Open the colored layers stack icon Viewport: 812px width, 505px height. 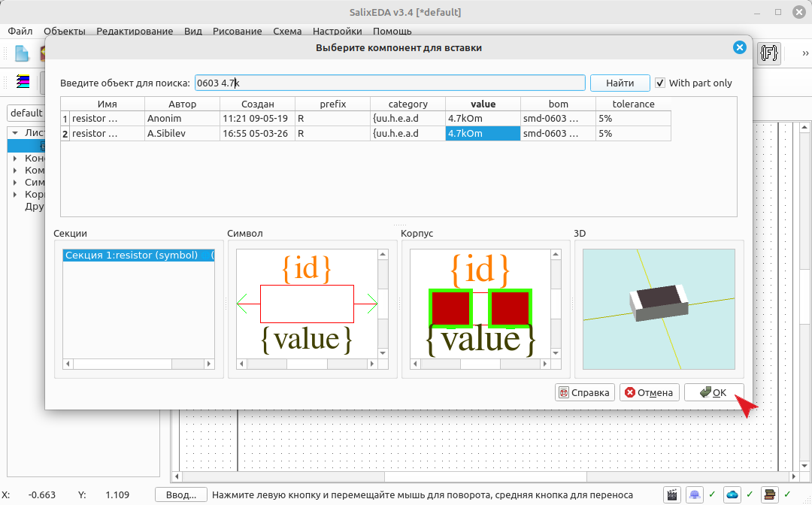click(x=23, y=81)
